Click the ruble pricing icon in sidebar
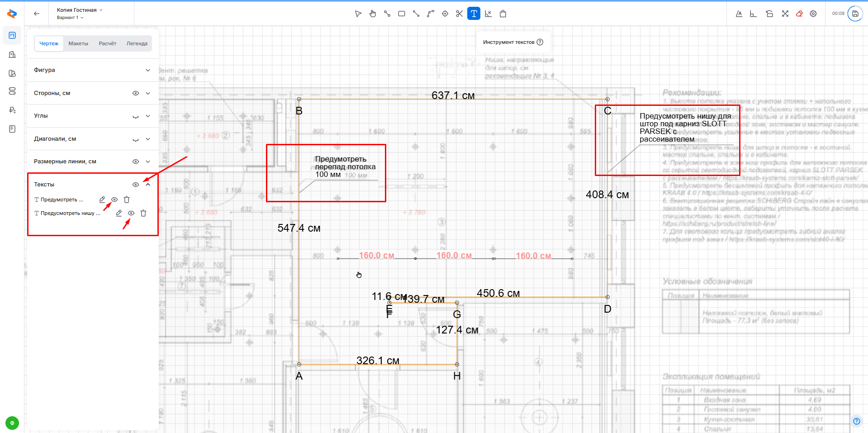 click(12, 110)
